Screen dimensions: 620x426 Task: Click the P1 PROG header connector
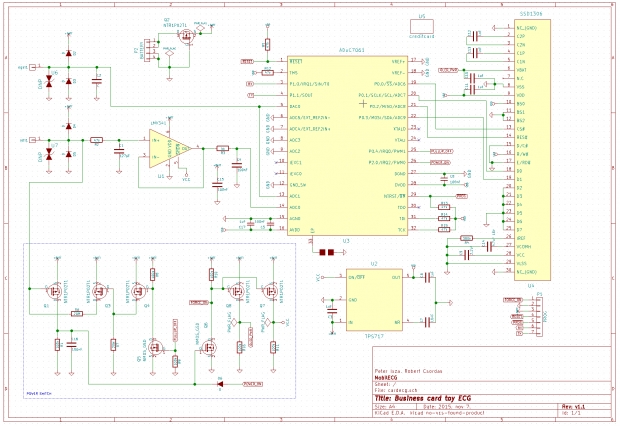(x=539, y=316)
